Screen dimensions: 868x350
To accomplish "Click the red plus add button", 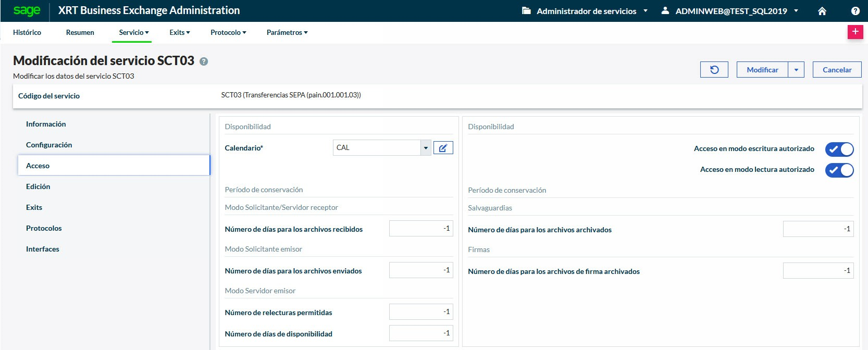I will (855, 32).
